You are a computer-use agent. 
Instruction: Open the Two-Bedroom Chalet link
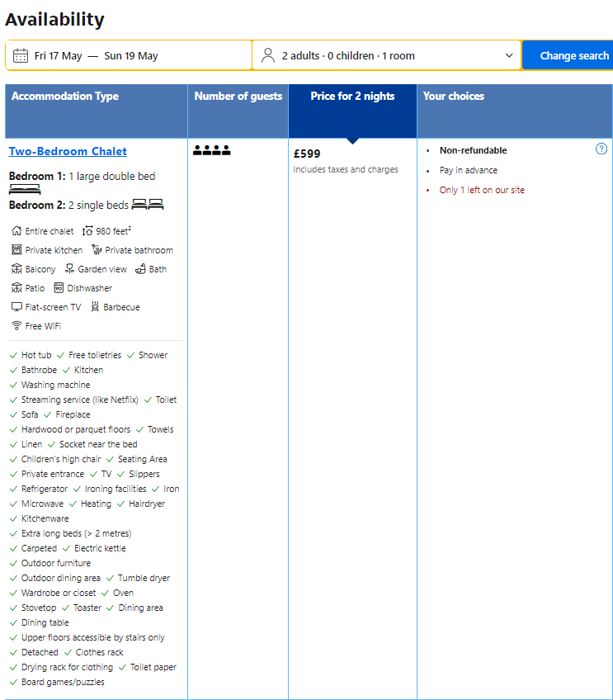point(68,151)
